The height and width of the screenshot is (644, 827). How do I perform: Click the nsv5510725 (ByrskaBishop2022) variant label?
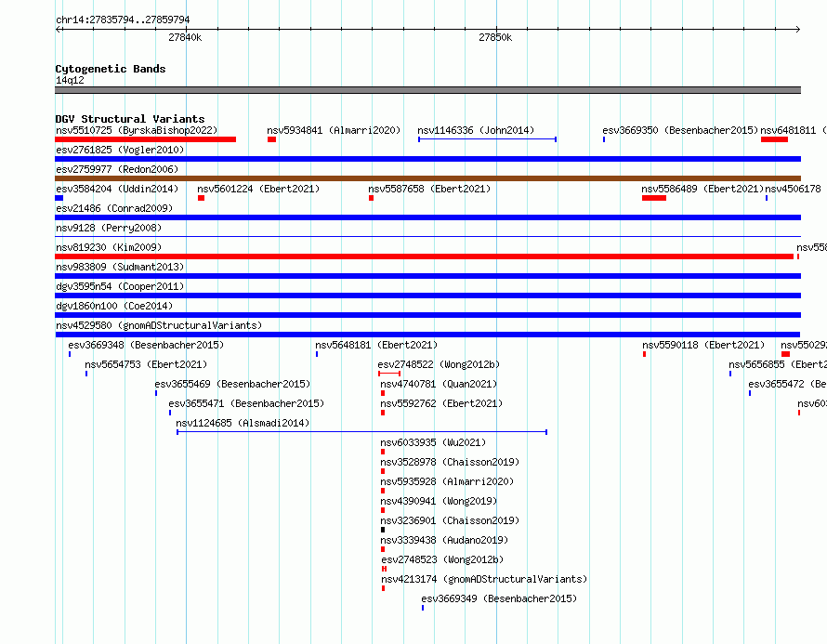pos(137,130)
